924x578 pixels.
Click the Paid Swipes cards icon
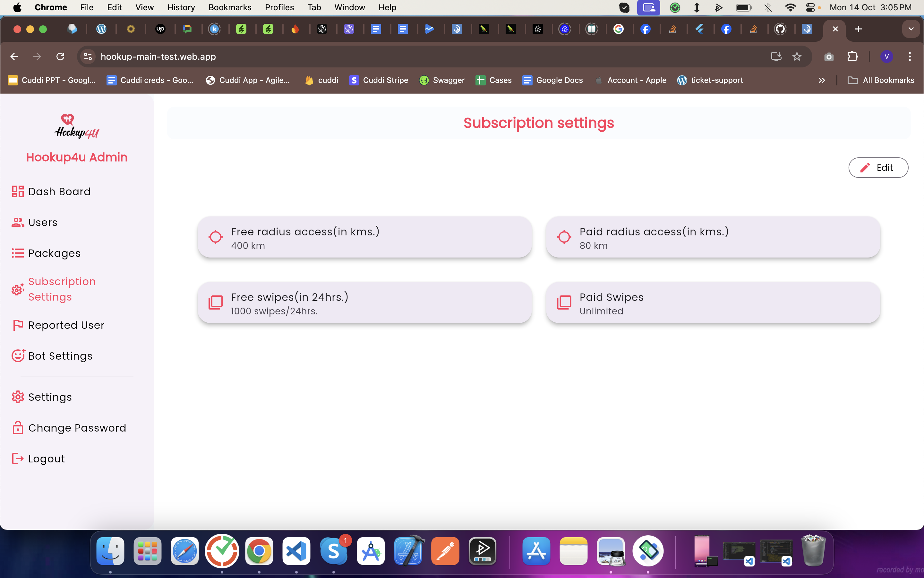[x=564, y=302]
